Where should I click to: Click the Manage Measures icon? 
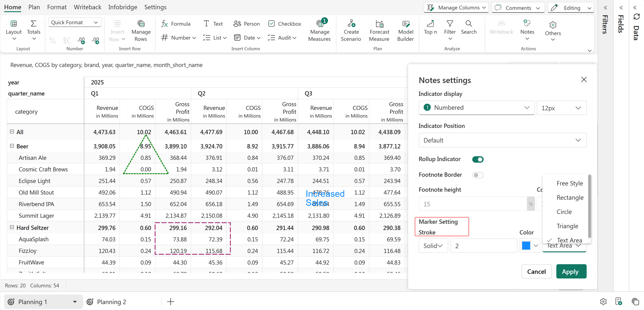click(320, 24)
